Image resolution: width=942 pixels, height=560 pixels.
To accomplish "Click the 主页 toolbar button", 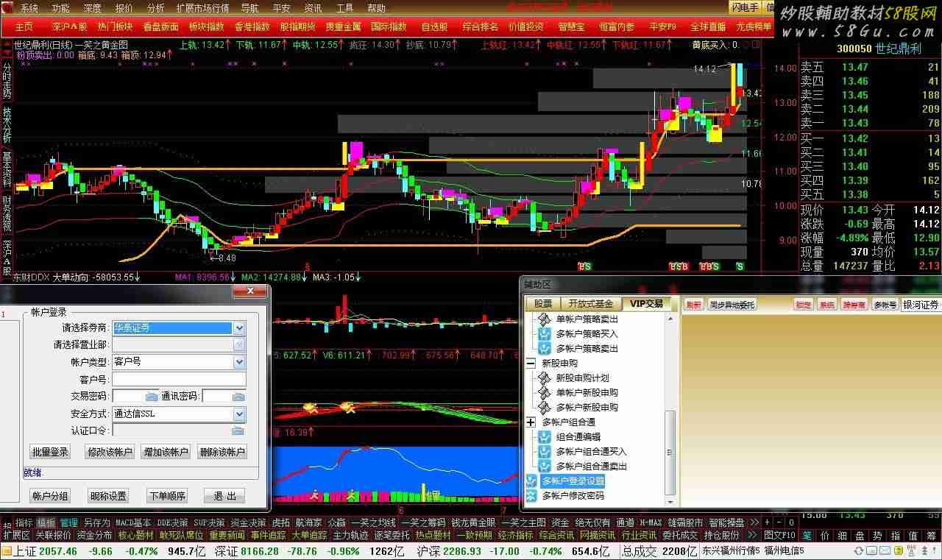I will [x=24, y=26].
